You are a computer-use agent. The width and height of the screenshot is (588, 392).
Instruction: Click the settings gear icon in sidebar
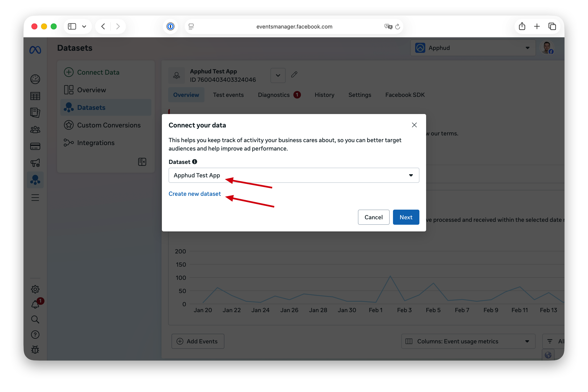pyautogui.click(x=35, y=289)
